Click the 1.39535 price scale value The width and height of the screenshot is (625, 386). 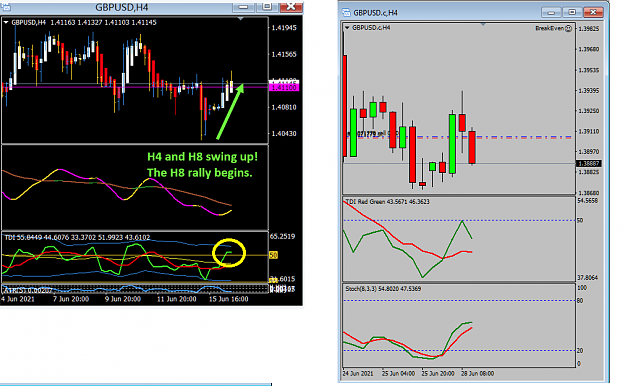click(589, 70)
